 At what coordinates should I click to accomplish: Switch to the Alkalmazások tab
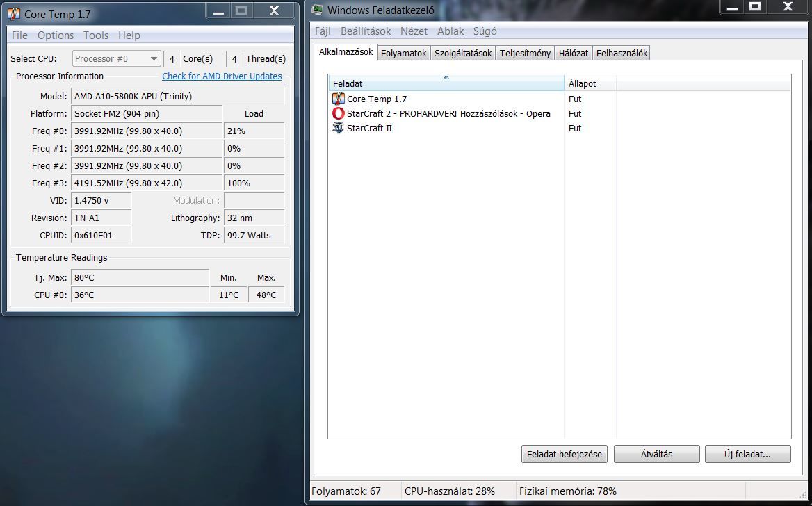click(x=346, y=52)
